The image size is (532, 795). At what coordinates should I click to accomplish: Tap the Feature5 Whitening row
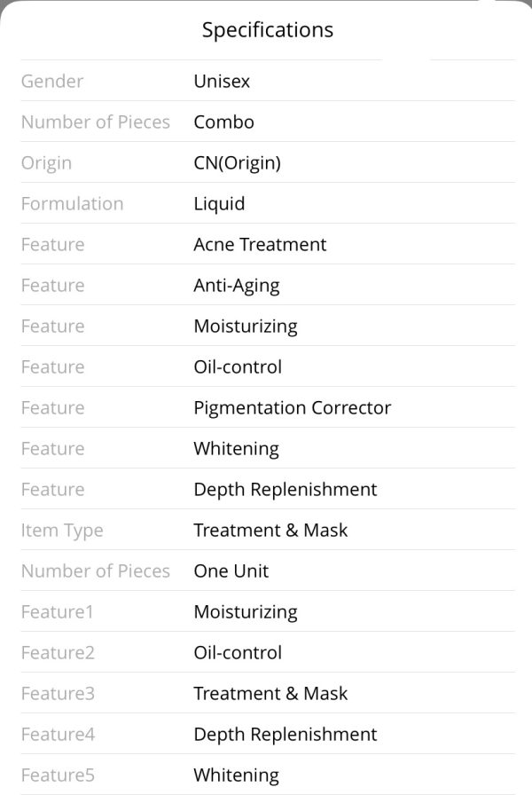click(268, 775)
